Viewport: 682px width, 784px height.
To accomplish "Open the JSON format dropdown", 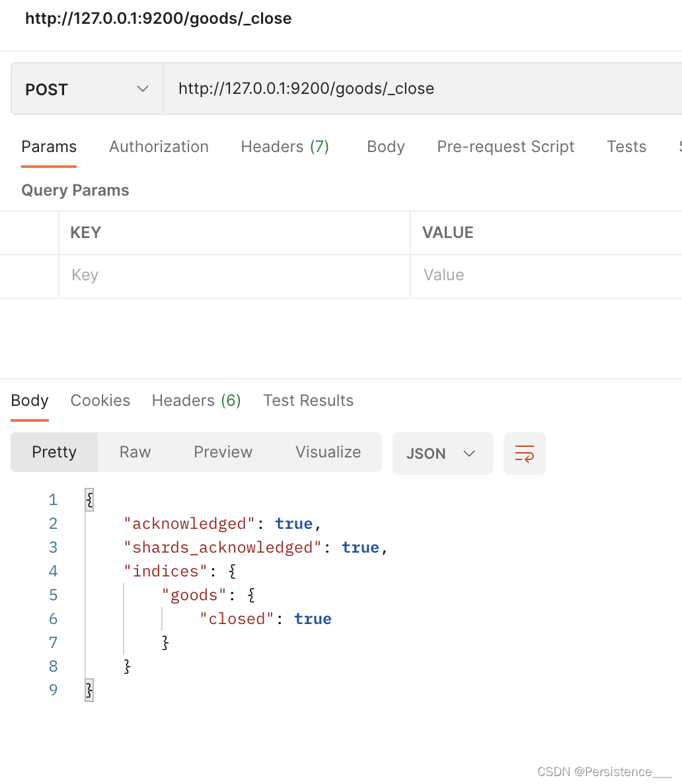I will (442, 453).
